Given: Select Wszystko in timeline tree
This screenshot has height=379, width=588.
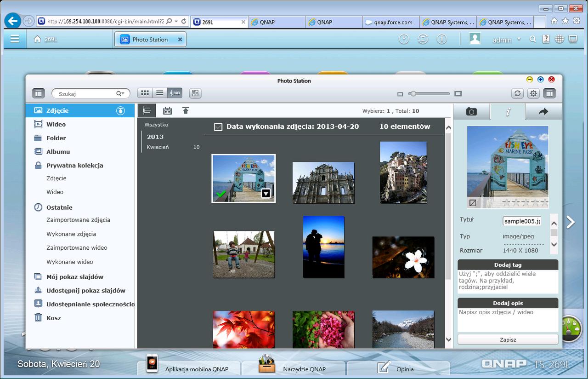Looking at the screenshot, I should point(156,125).
